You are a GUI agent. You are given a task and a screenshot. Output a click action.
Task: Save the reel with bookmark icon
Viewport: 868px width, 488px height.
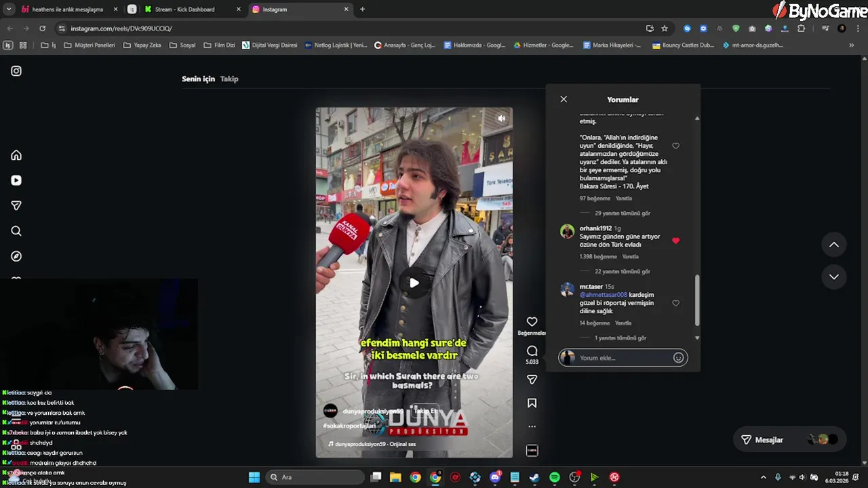pyautogui.click(x=532, y=403)
